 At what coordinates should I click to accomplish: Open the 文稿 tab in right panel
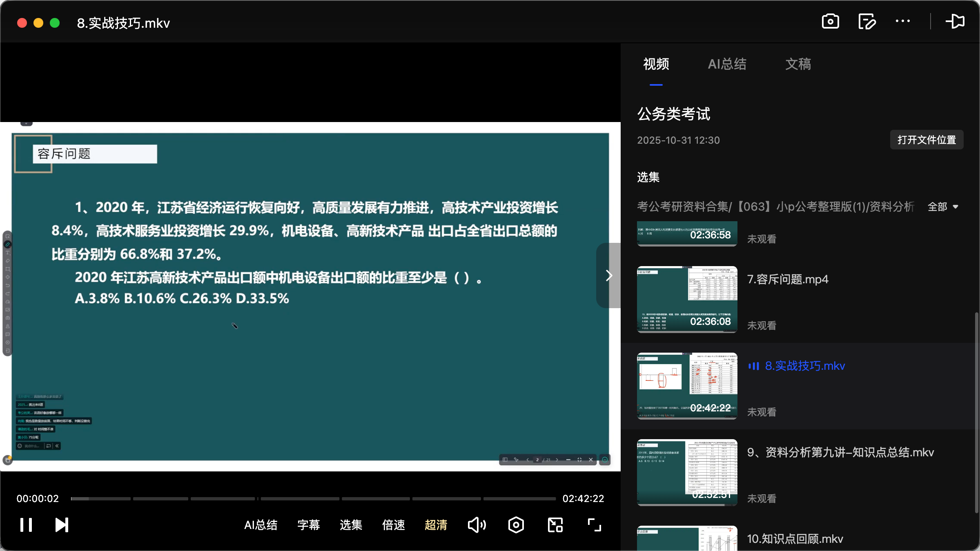(798, 64)
